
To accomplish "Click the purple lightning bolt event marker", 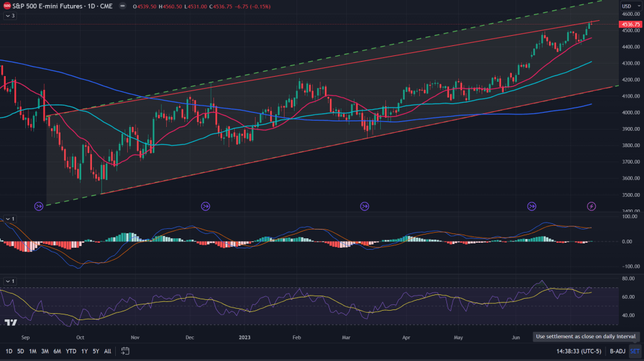I will click(592, 206).
